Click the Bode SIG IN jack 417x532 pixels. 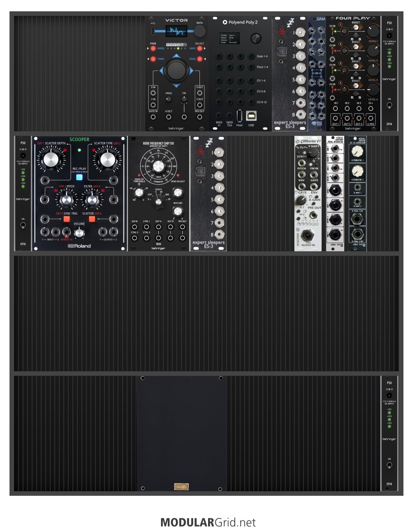(x=135, y=227)
